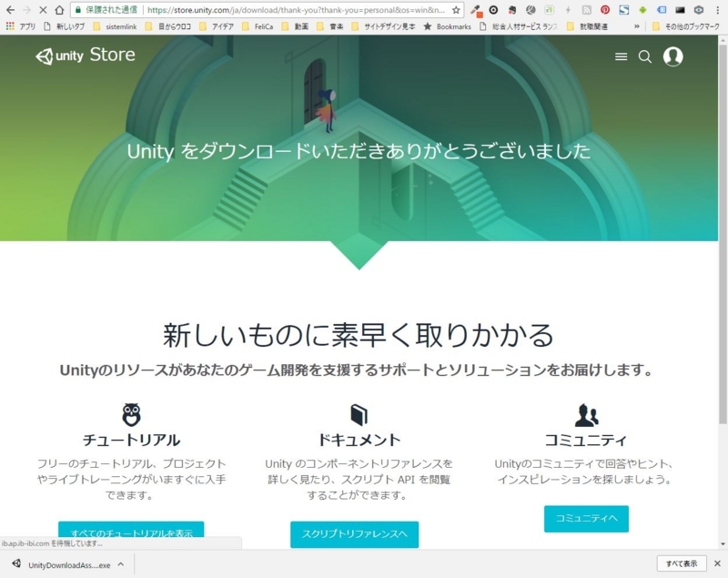Open サイトデザイン見本 bookmark folder
The width and height of the screenshot is (728, 578).
383,26
